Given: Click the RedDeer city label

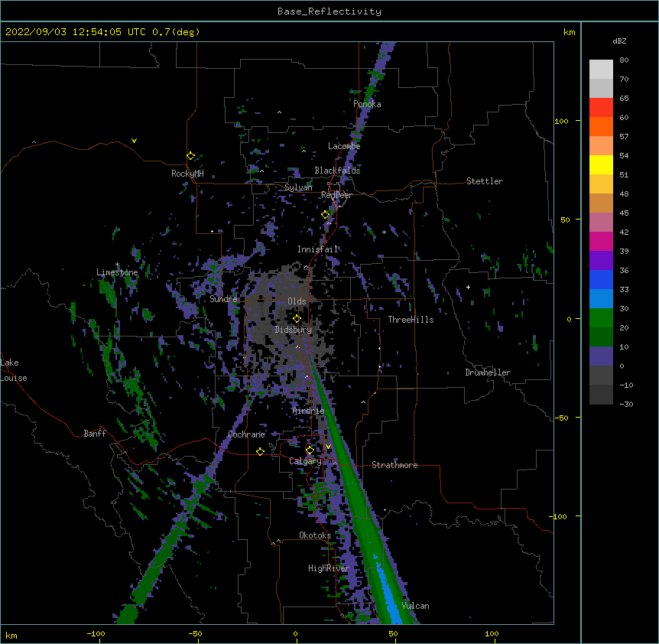Looking at the screenshot, I should click(336, 195).
